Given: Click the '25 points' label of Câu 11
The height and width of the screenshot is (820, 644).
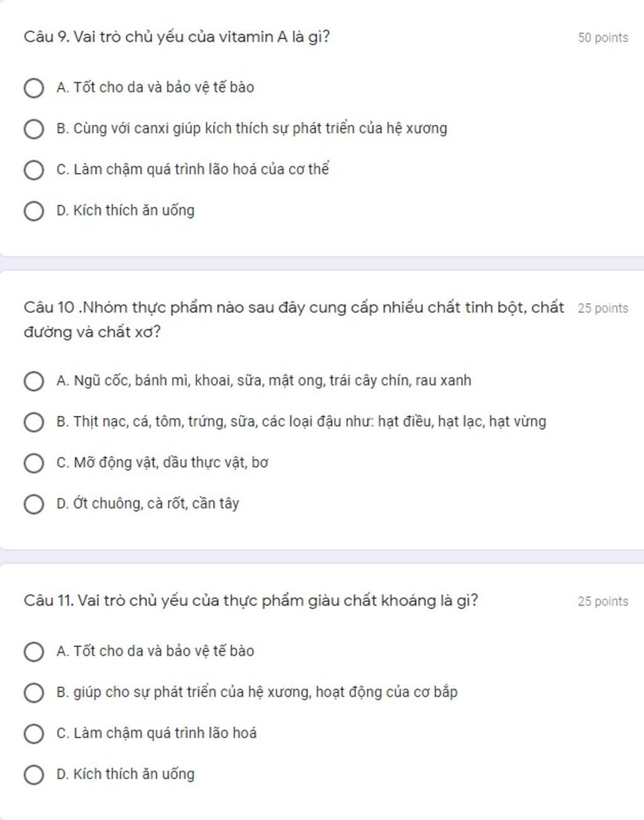Looking at the screenshot, I should pos(603,601).
